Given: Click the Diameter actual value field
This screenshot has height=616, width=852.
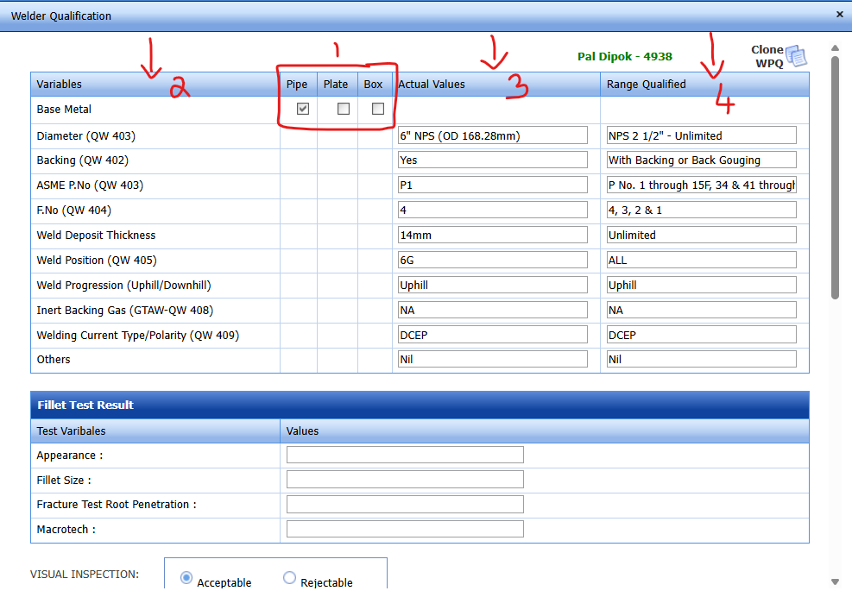Looking at the screenshot, I should (x=492, y=135).
